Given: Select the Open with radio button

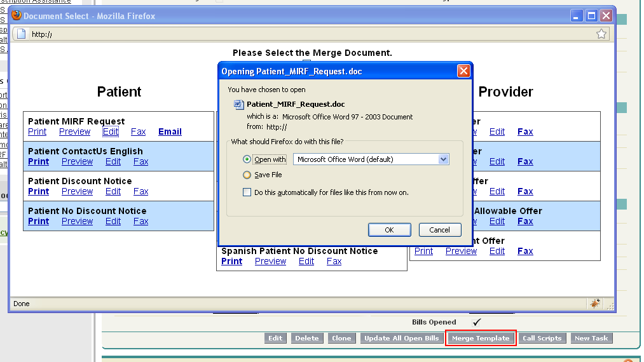Looking at the screenshot, I should point(247,159).
